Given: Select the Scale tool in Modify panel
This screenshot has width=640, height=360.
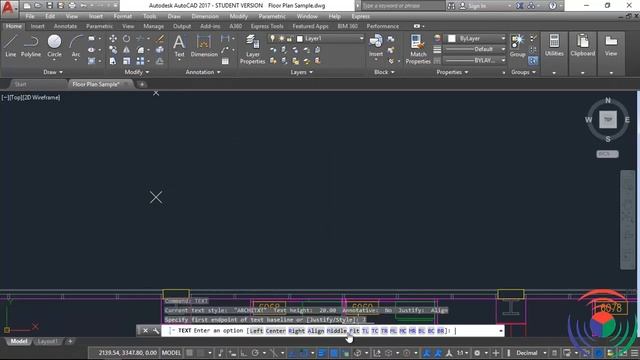Looking at the screenshot, I should pyautogui.click(x=127, y=61).
